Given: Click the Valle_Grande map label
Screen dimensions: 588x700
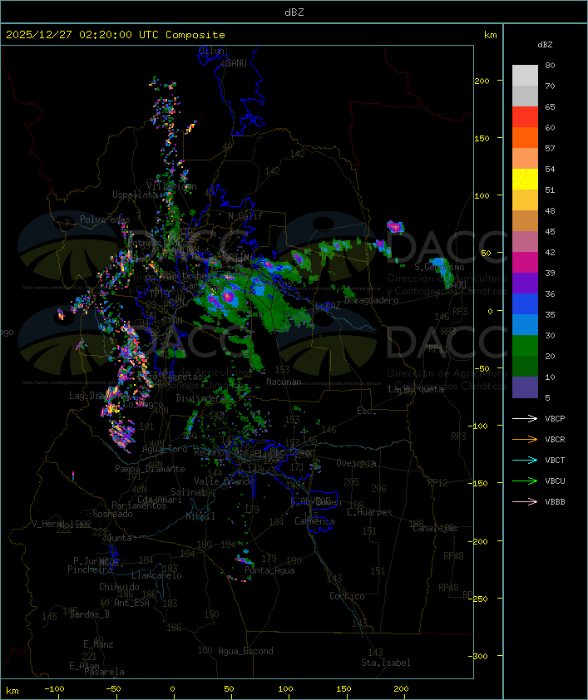Looking at the screenshot, I should [224, 481].
